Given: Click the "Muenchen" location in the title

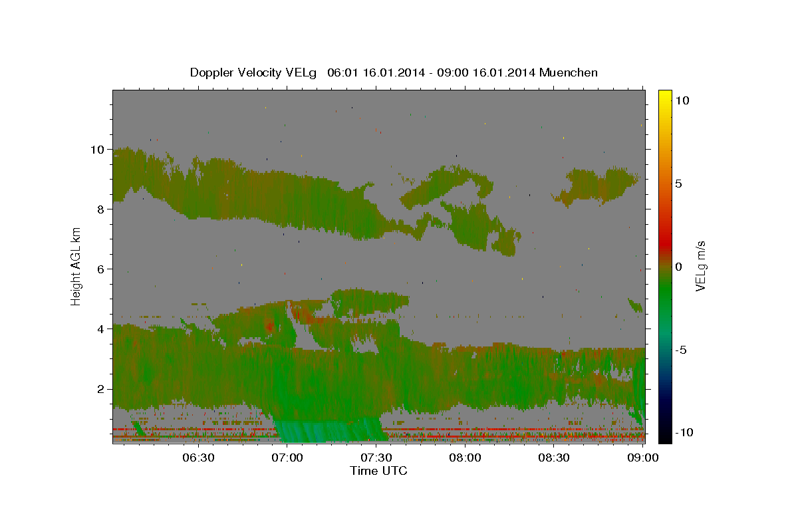Looking at the screenshot, I should click(x=569, y=72).
